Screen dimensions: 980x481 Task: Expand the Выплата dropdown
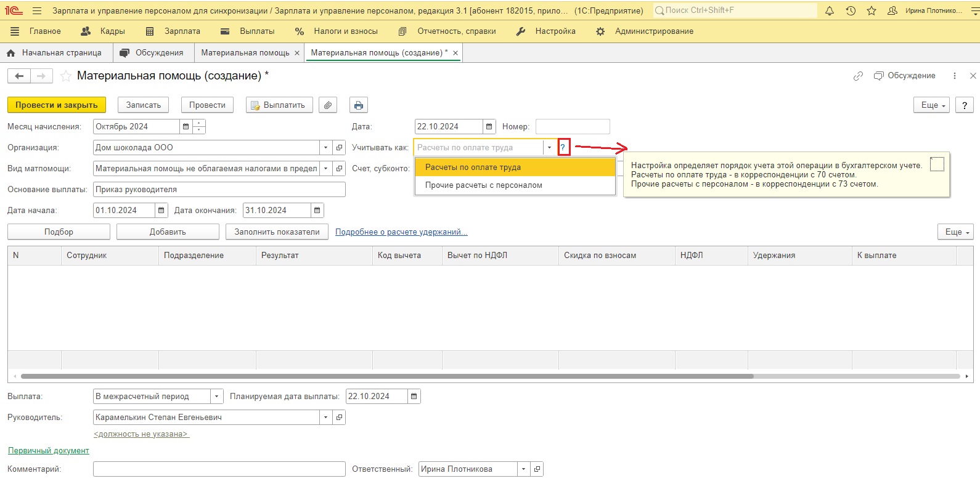(x=216, y=396)
